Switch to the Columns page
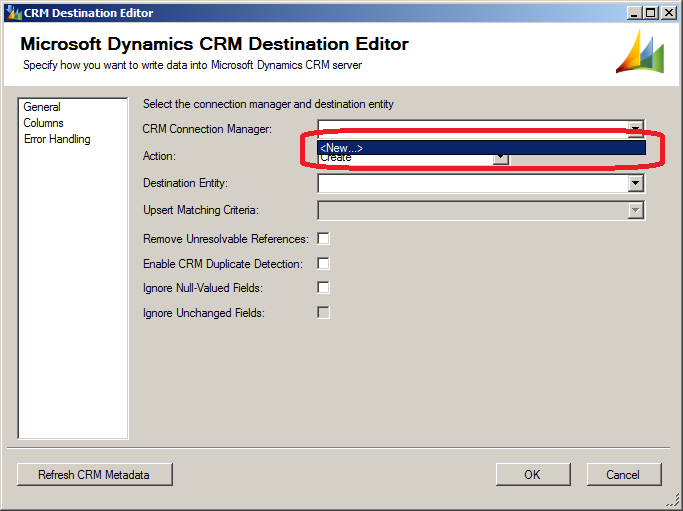Image resolution: width=683 pixels, height=511 pixels. [43, 123]
